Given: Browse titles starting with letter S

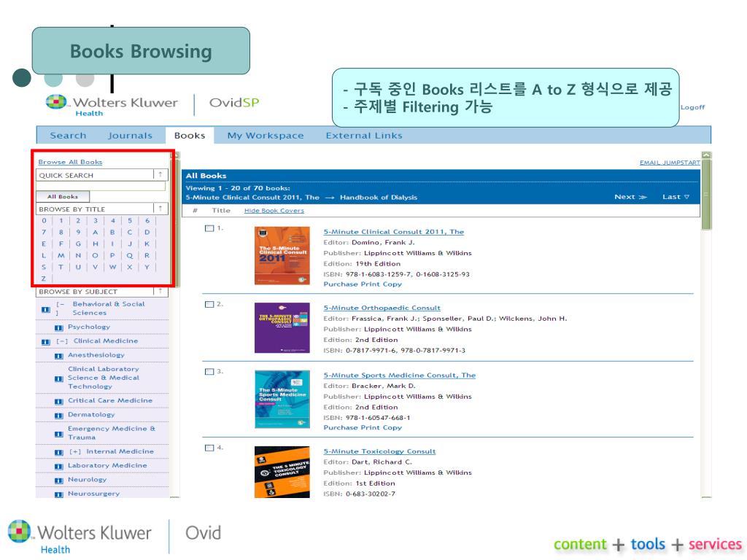Looking at the screenshot, I should pos(44,267).
